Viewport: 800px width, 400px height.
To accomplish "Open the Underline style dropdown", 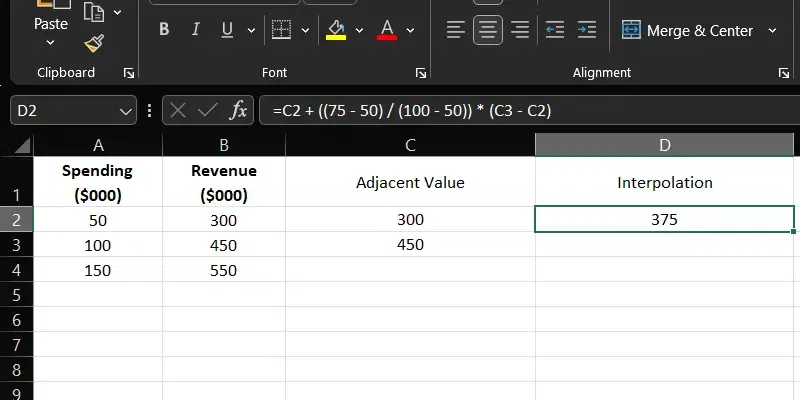I will tap(251, 30).
